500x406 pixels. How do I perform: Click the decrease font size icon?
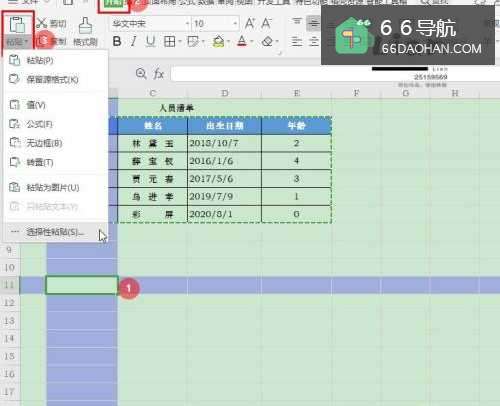266,23
